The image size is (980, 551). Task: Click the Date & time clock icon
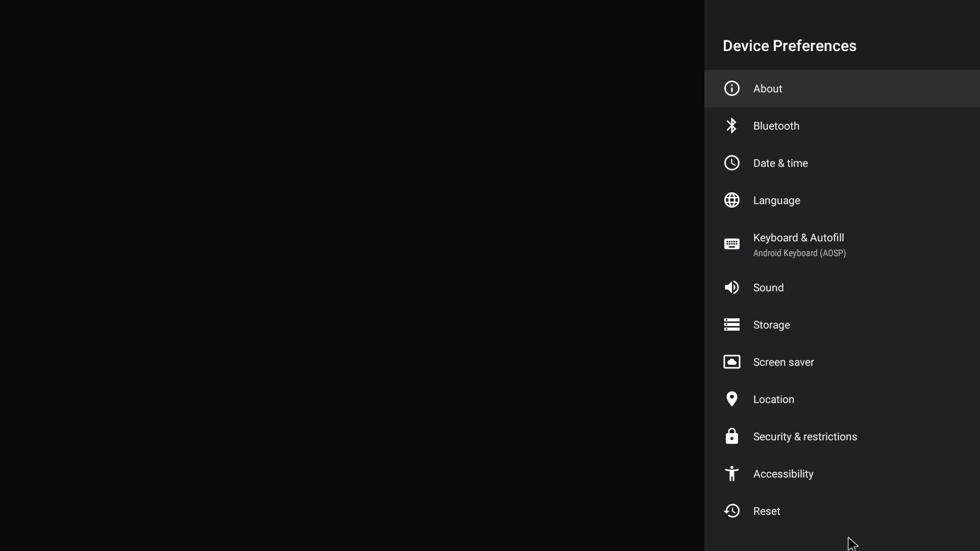tap(731, 163)
